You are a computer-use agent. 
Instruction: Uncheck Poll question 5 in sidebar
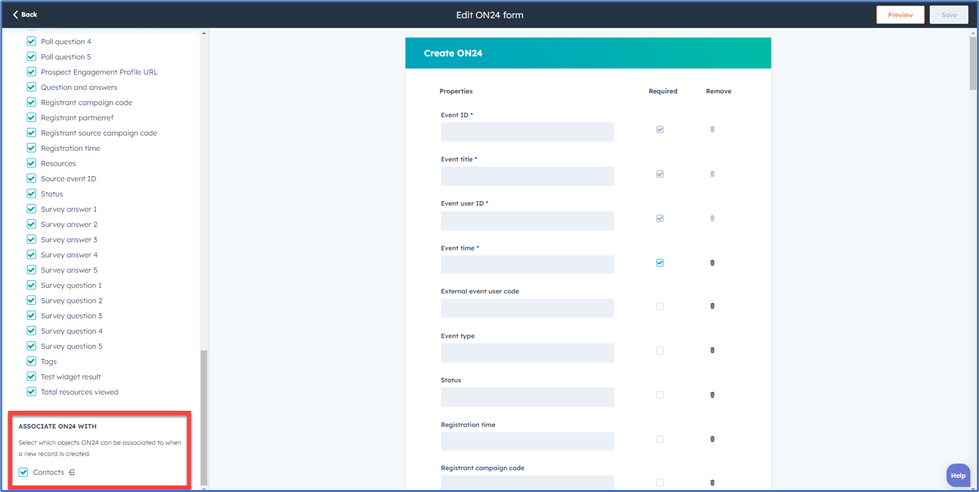pos(31,57)
